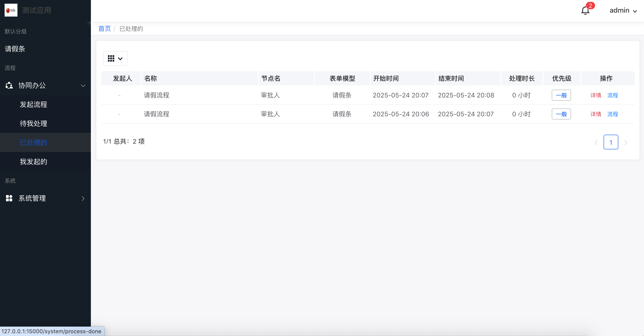Viewport: 644px width, 336px height.
Task: View 流程 for second row
Action: tap(613, 114)
